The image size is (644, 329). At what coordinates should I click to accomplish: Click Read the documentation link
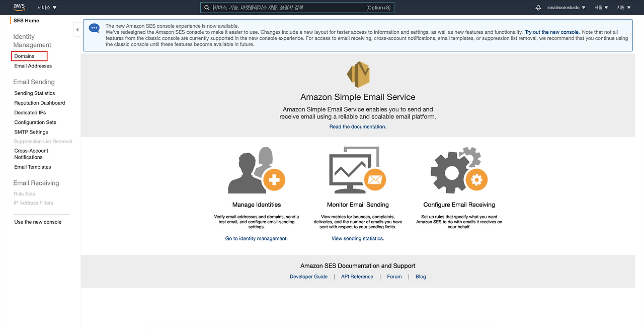tap(358, 126)
